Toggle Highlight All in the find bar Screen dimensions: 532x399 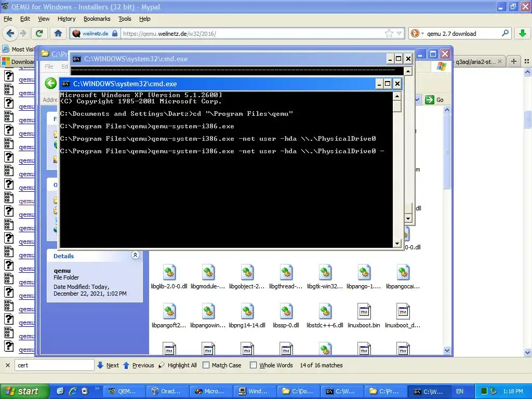(x=178, y=365)
